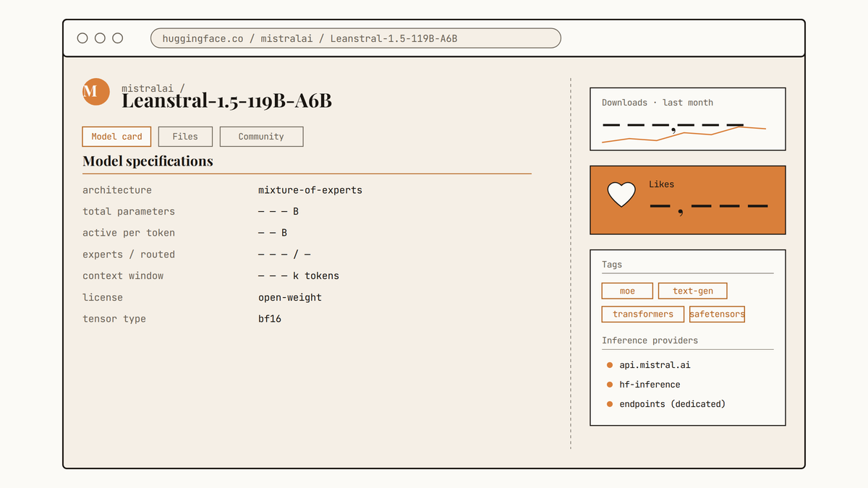Click the license label

pos(103,297)
